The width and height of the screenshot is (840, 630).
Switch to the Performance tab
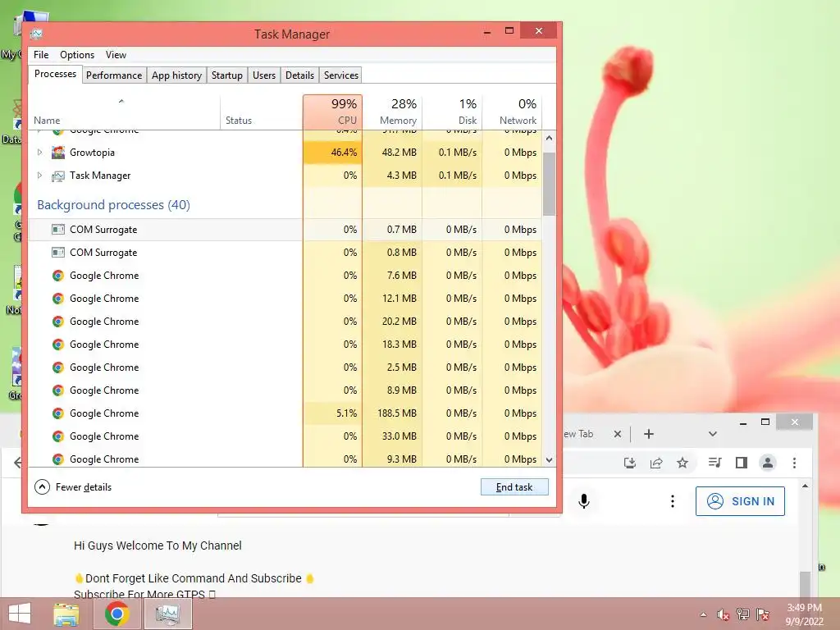click(114, 75)
